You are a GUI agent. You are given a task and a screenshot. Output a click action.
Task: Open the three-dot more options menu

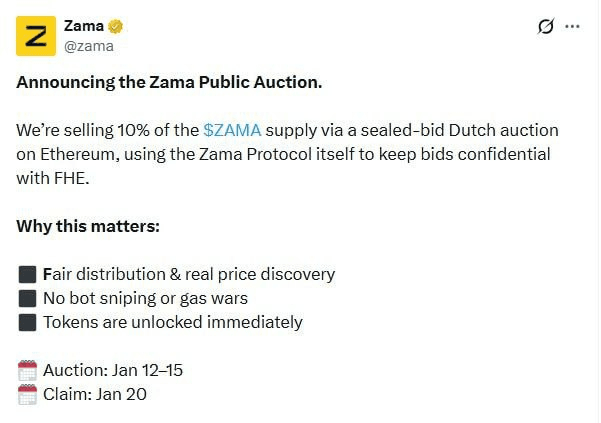click(x=573, y=27)
